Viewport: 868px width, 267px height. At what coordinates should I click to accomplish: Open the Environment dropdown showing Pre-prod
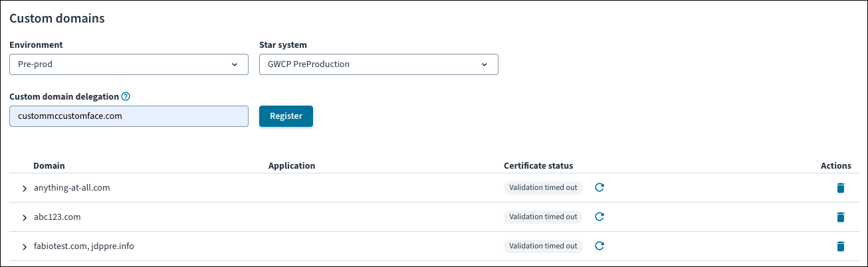[x=129, y=64]
